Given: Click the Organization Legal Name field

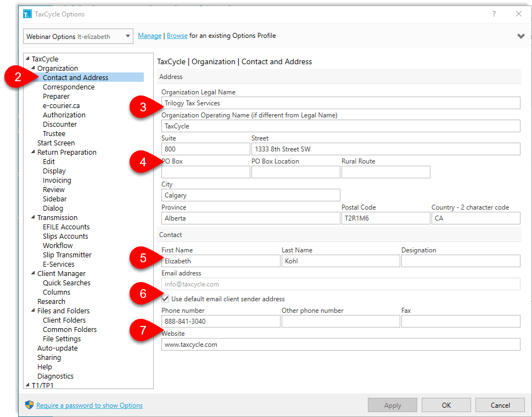Looking at the screenshot, I should pyautogui.click(x=340, y=103).
